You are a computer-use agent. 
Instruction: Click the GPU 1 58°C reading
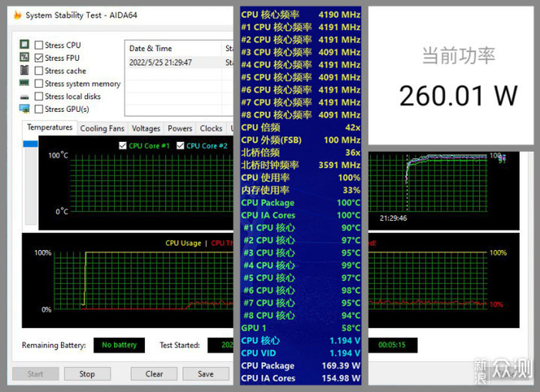[x=301, y=328]
